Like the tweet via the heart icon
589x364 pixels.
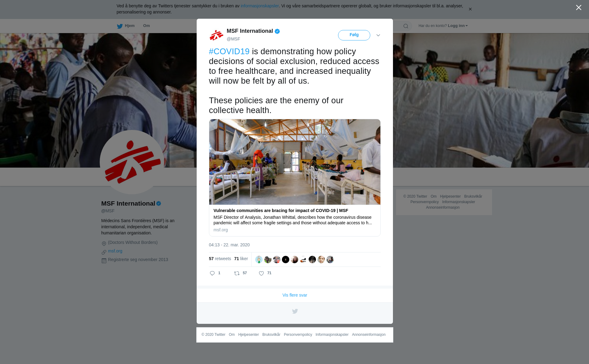coord(261,273)
